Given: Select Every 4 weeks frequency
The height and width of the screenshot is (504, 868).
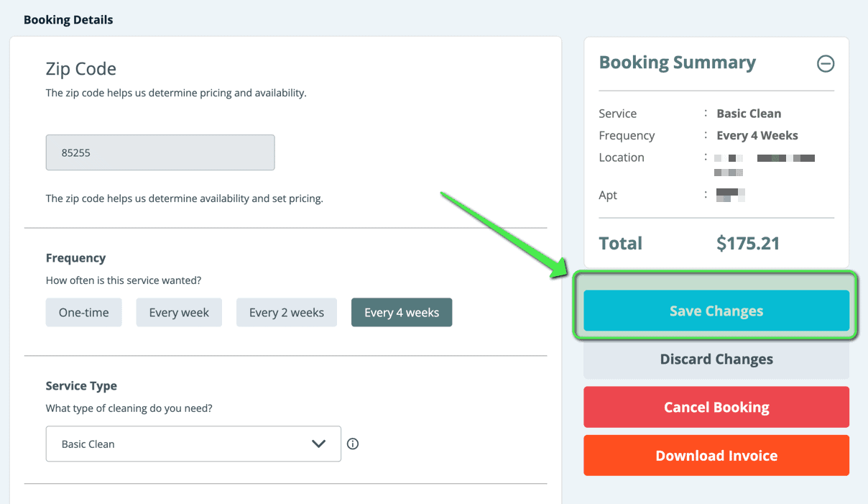Looking at the screenshot, I should [x=402, y=312].
